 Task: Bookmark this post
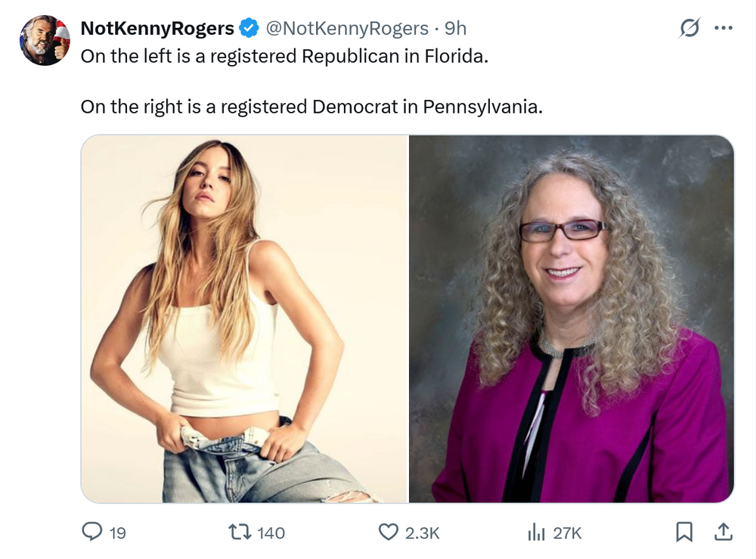point(683,533)
